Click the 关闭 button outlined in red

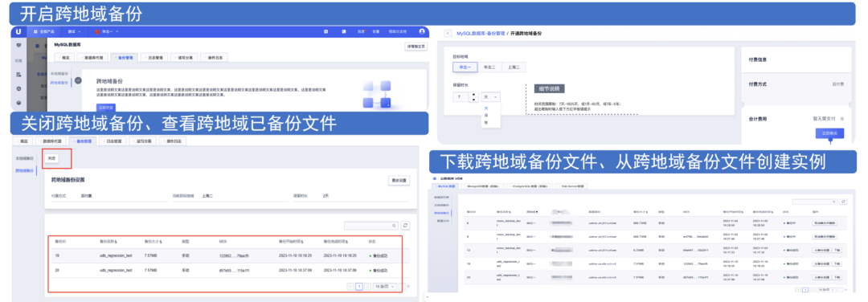click(51, 158)
